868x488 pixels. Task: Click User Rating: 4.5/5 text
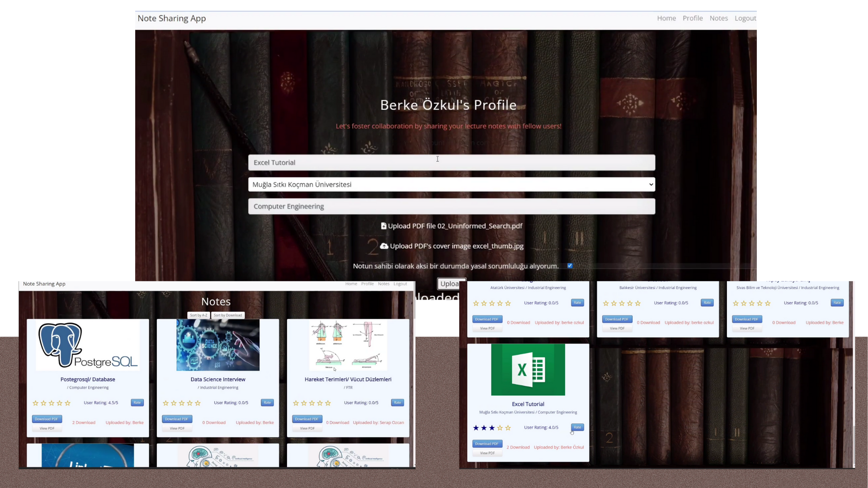(101, 403)
